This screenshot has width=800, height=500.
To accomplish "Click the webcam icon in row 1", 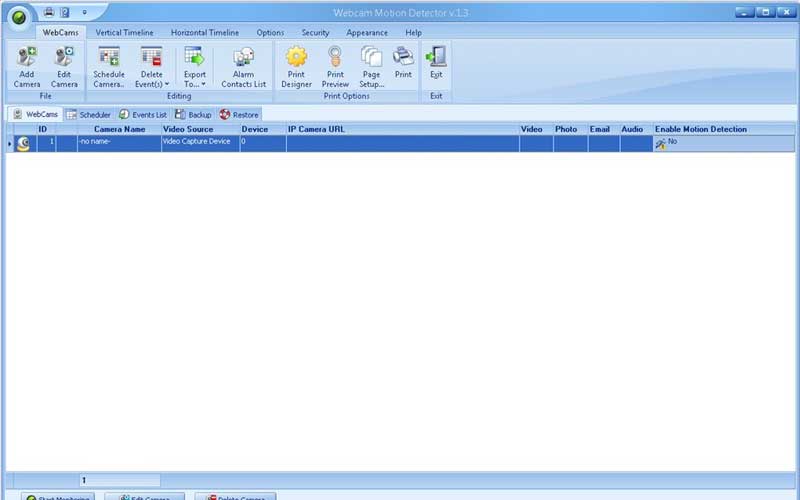I will point(23,144).
